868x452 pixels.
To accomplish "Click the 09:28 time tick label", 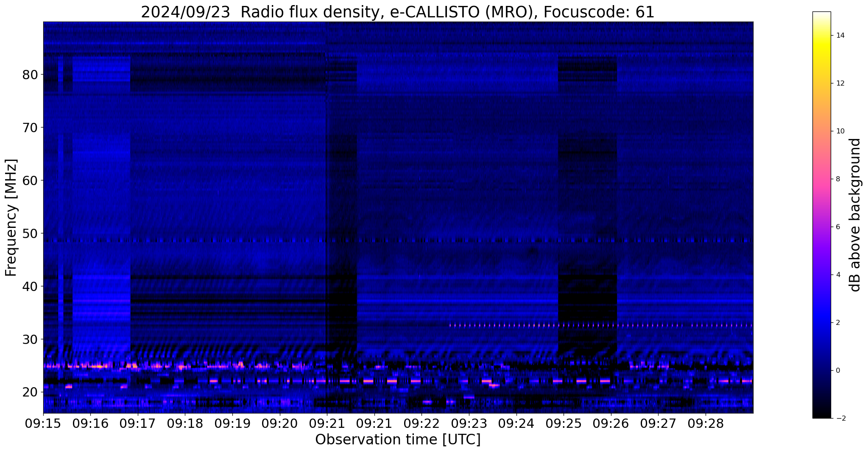I will [x=706, y=424].
